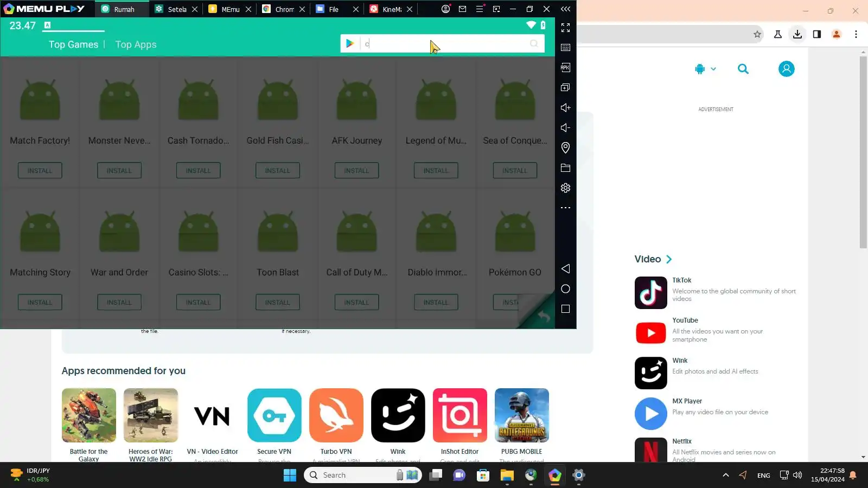
Task: Install Monster Neve... game
Action: point(119,170)
